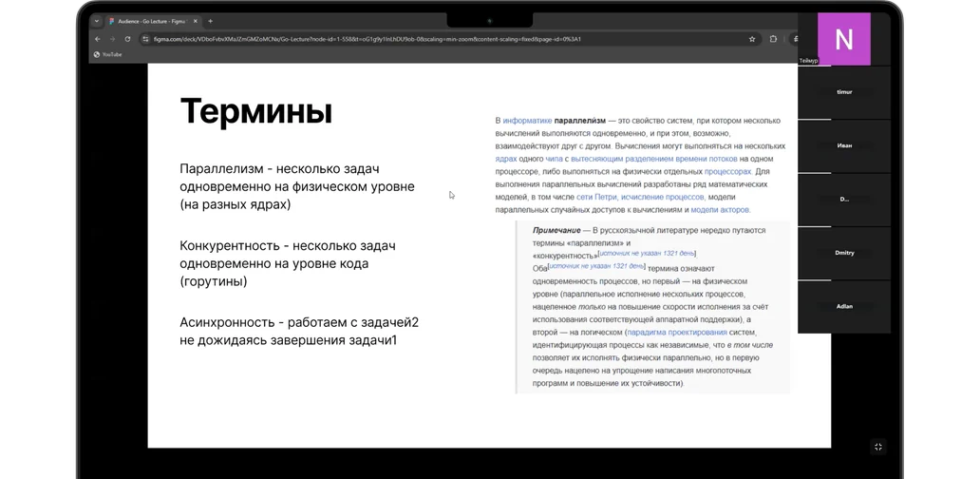Select the timur participant tile
The height and width of the screenshot is (479, 980).
844,92
